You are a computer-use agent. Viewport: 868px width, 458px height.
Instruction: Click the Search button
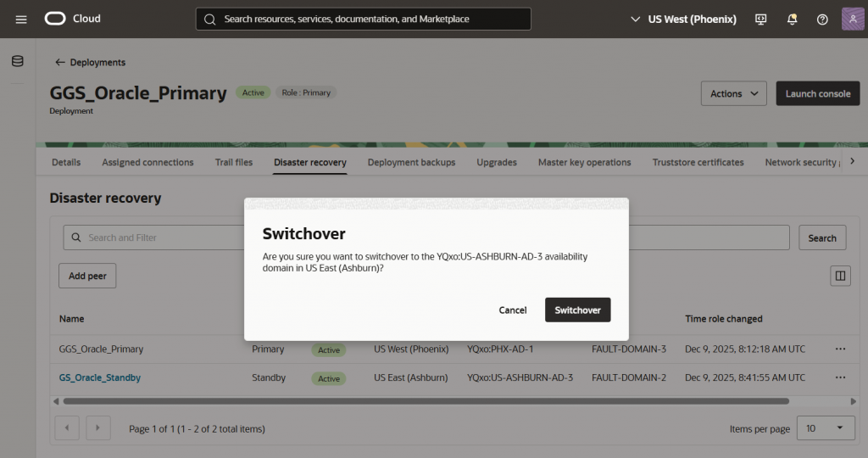point(822,237)
